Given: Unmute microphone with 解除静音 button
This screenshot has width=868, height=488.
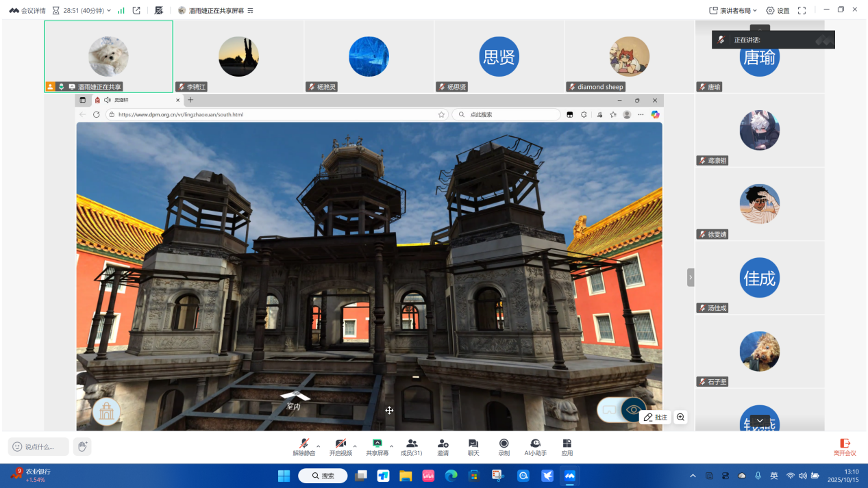Looking at the screenshot, I should point(303,446).
